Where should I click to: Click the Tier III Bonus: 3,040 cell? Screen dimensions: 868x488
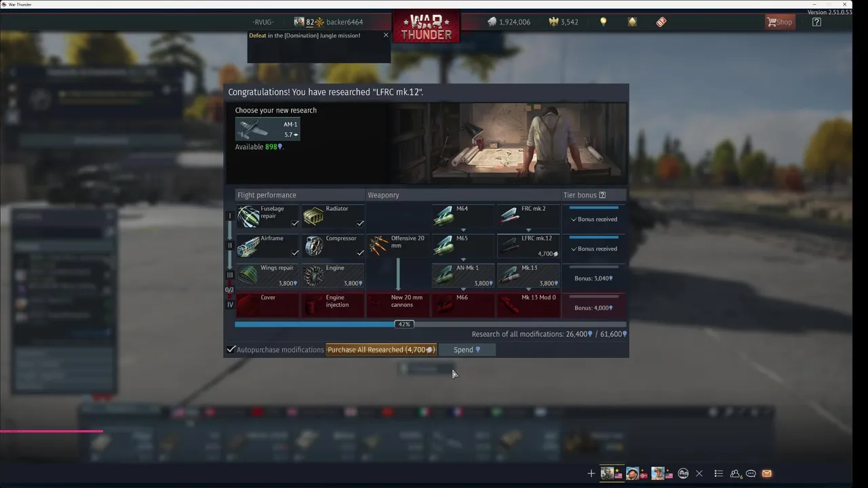pos(593,276)
